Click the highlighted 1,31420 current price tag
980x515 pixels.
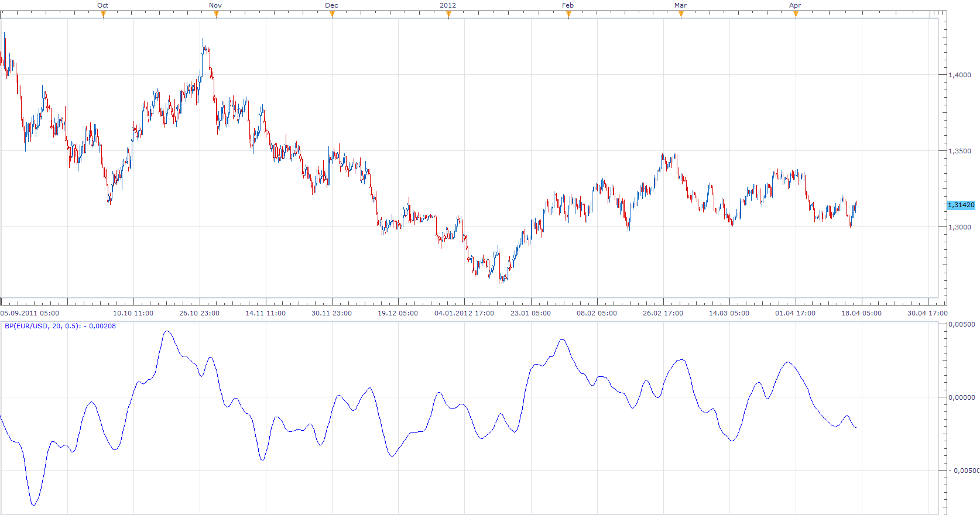point(961,205)
